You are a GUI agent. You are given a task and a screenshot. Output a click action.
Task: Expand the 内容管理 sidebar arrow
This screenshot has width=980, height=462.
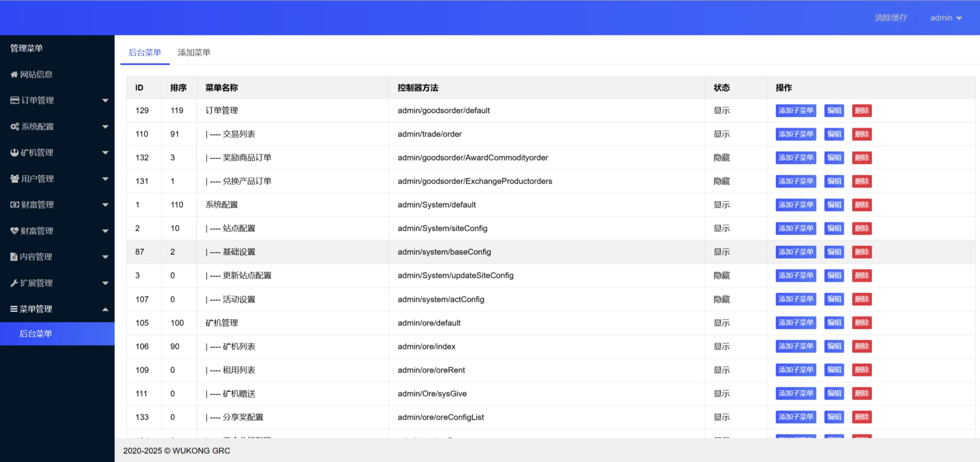(105, 257)
